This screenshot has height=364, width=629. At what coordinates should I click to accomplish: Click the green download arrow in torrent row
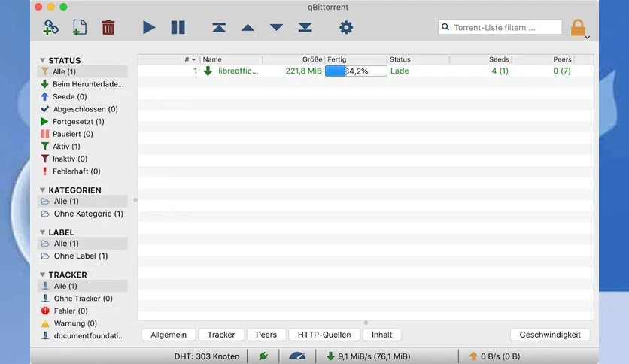(208, 71)
